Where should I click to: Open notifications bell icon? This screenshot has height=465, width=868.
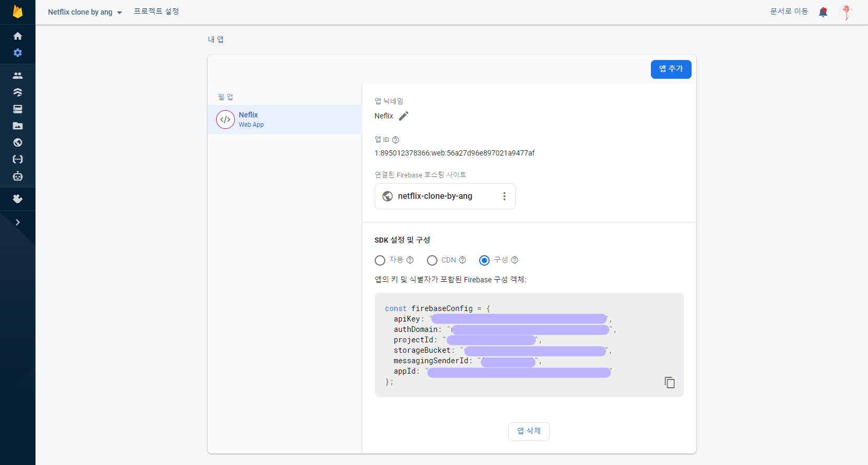pyautogui.click(x=823, y=12)
